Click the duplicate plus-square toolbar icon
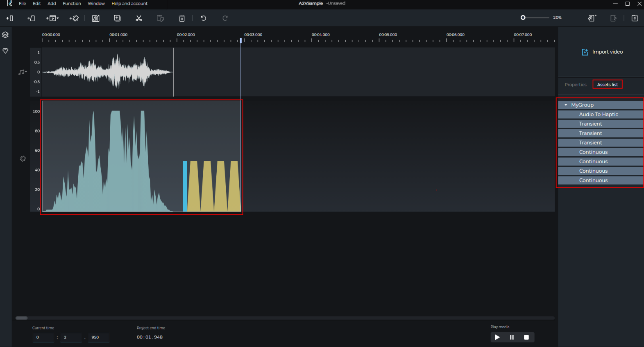The height and width of the screenshot is (347, 644). (117, 18)
